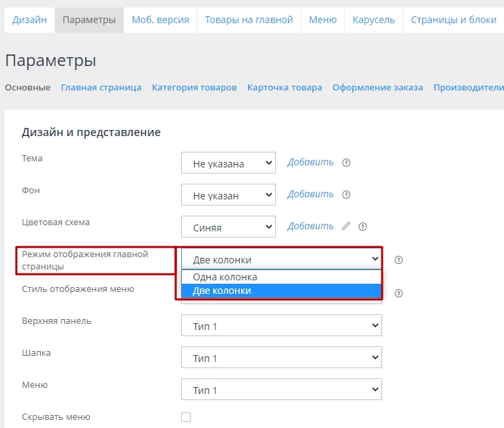Viewport: 504px width, 428px height.
Task: Enable the Скрывать меню checkbox
Action: [x=186, y=417]
